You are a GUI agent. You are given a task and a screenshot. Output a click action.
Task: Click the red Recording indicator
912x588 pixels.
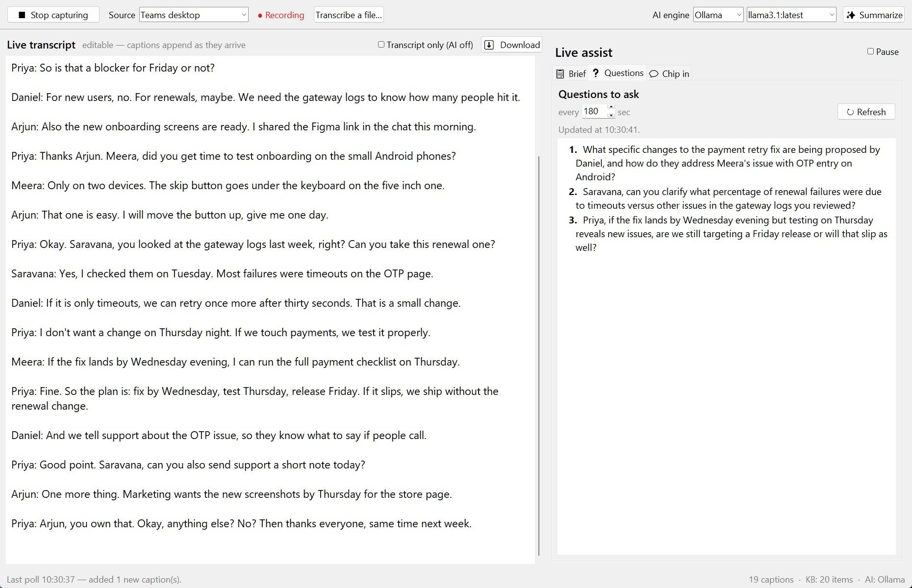(x=281, y=15)
